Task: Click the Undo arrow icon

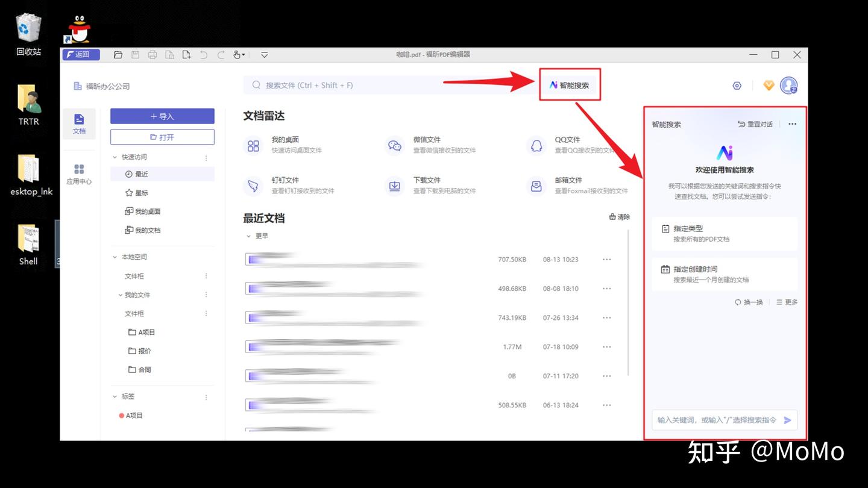Action: point(204,55)
